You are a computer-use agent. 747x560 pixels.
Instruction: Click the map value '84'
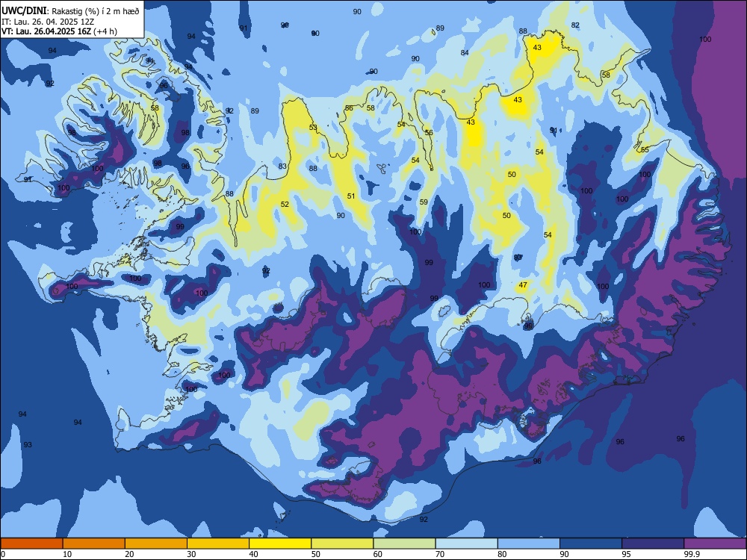465,53
